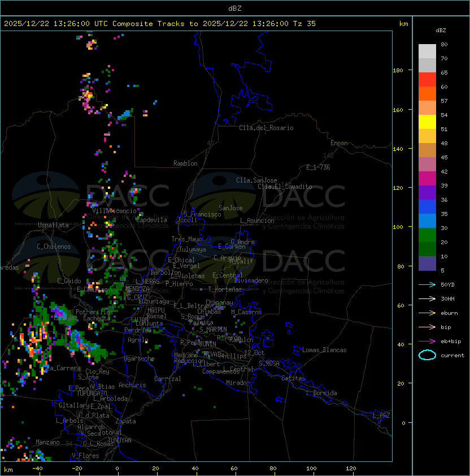
Task: Click the 'Manzano' map label
Action: pyautogui.click(x=47, y=442)
